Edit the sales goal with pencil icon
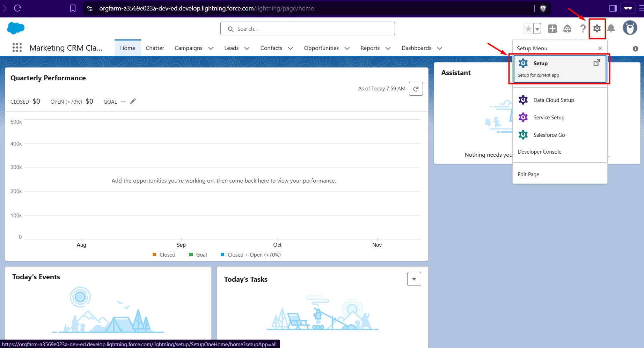 [133, 101]
